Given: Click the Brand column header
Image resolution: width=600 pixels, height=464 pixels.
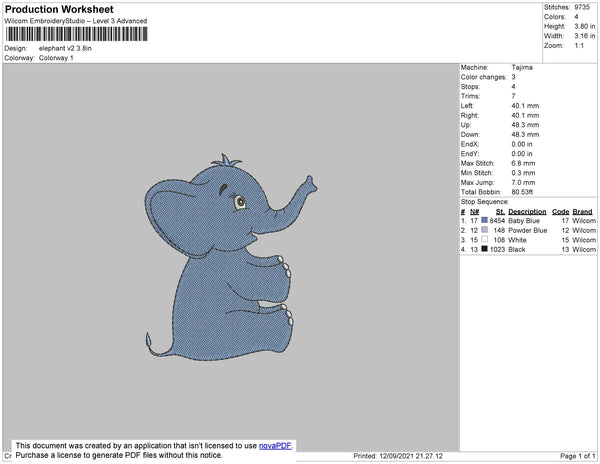Looking at the screenshot, I should coord(583,212).
